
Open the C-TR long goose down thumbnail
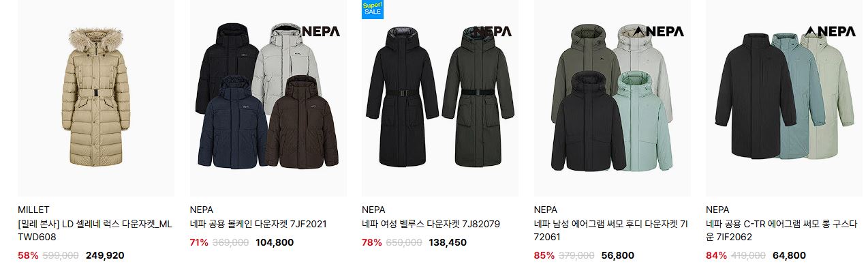point(784,98)
